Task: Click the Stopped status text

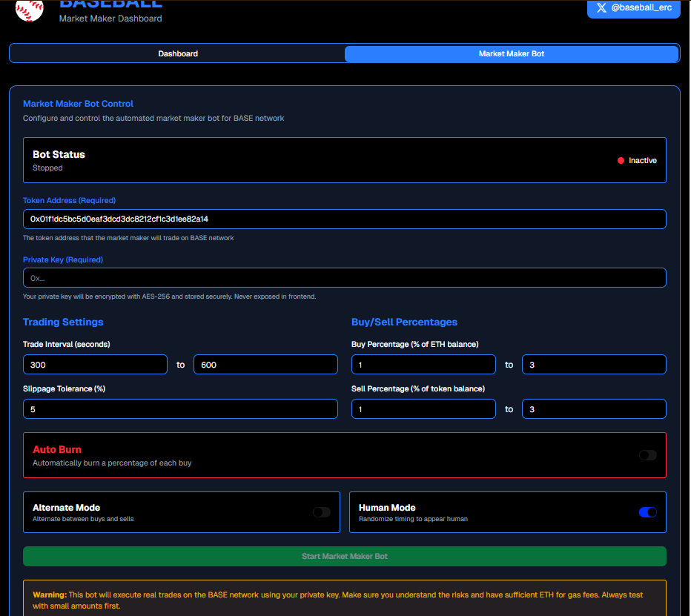Action: (x=47, y=168)
